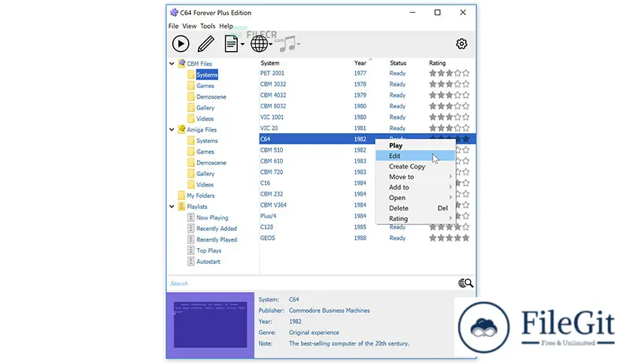Open dropdown arrow next to globe icon
629x364 pixels.
pyautogui.click(x=271, y=44)
